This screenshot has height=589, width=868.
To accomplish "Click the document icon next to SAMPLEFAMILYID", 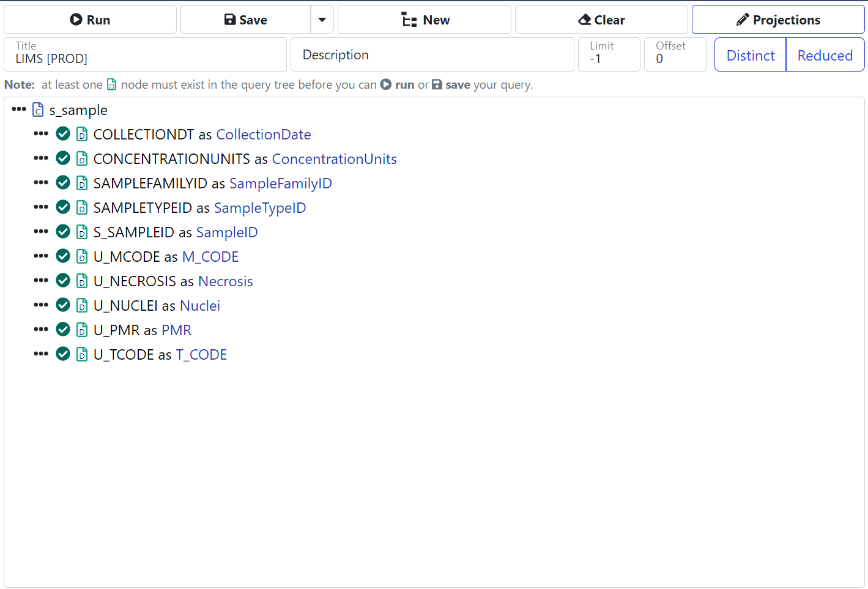I will (82, 183).
